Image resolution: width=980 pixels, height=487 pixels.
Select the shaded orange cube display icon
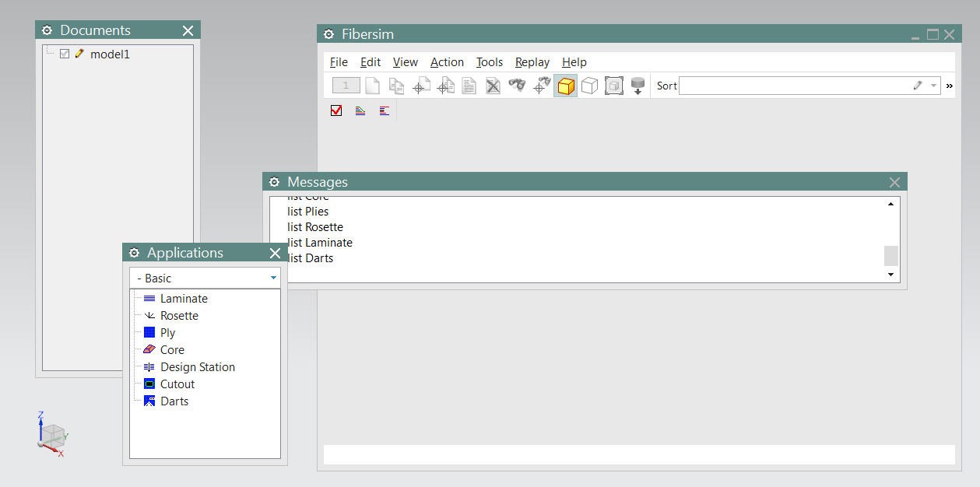pos(565,85)
